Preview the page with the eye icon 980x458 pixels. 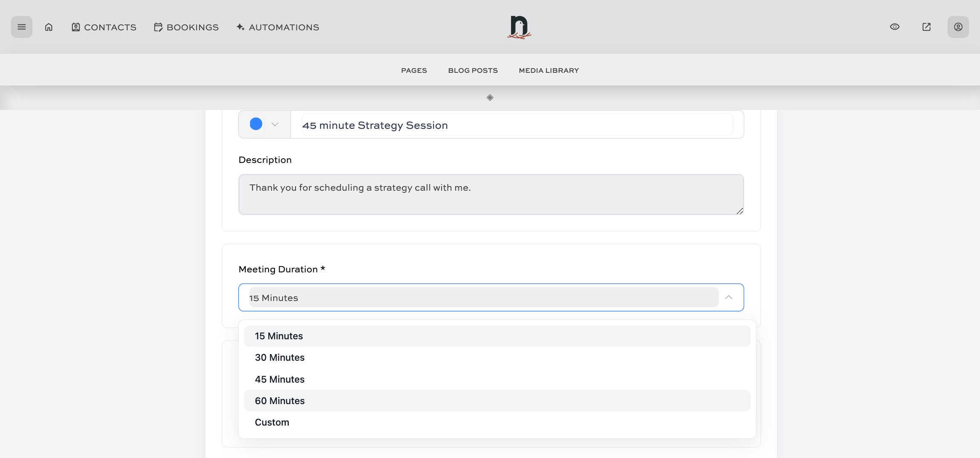pyautogui.click(x=894, y=27)
